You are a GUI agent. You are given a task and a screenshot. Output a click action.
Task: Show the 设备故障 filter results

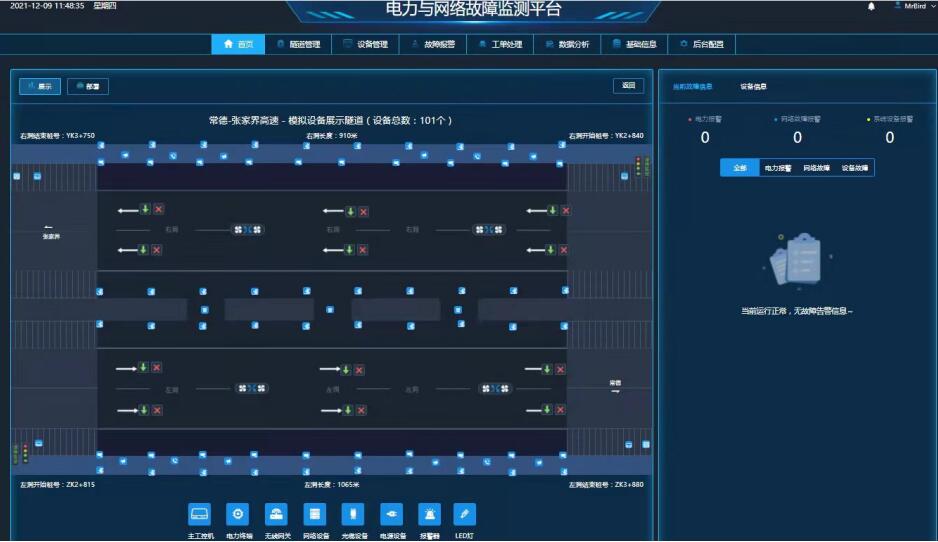[x=855, y=168]
